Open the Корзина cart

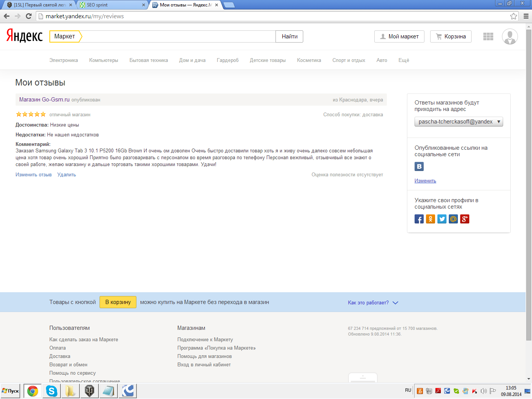[x=451, y=36]
